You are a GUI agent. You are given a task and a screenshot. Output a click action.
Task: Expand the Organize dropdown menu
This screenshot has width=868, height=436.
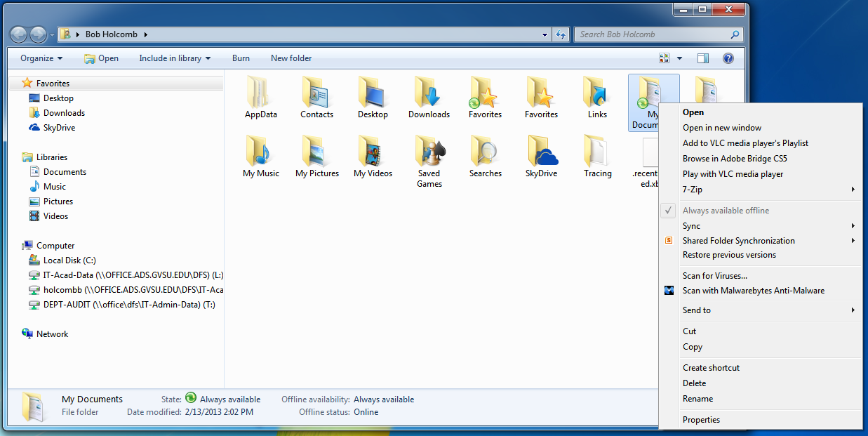tap(41, 58)
